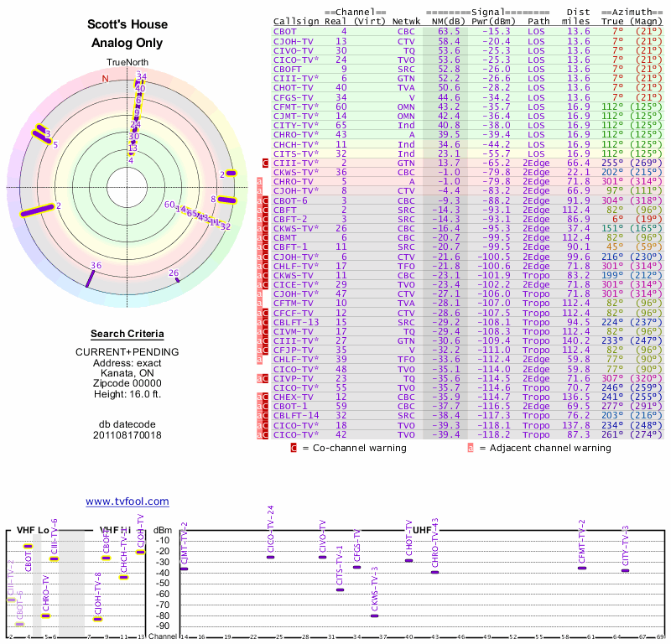Image resolution: width=671 pixels, height=644 pixels.
Task: Click the 'dBm' axis label
Action: [163, 530]
